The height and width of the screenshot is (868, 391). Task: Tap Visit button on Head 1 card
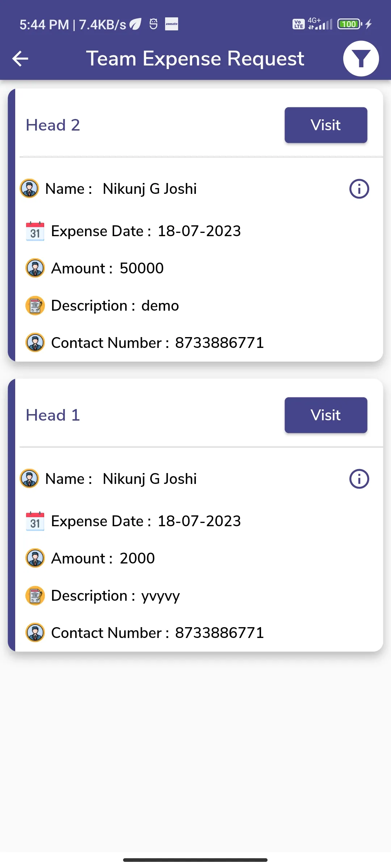pos(326,415)
